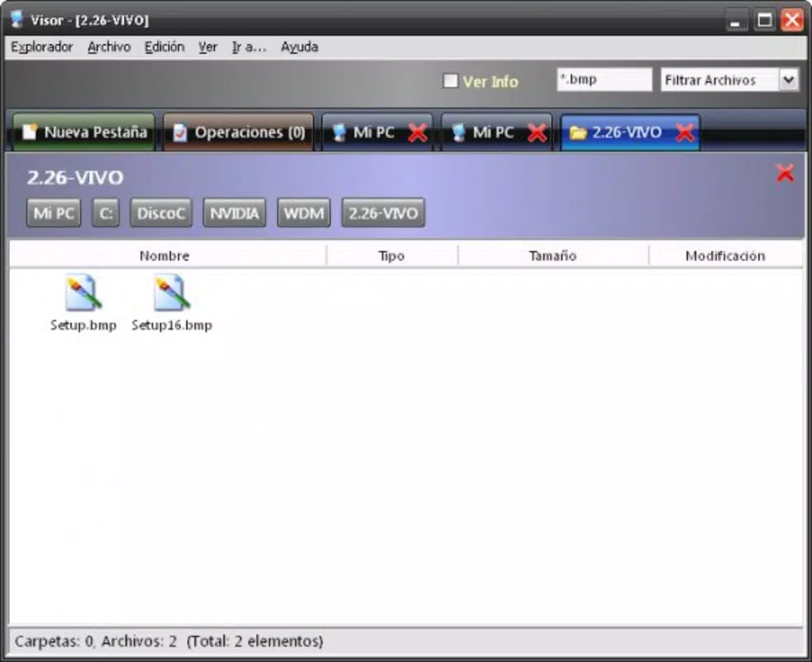Click the *.bmp filter input field
Image resolution: width=812 pixels, height=662 pixels.
coord(604,79)
